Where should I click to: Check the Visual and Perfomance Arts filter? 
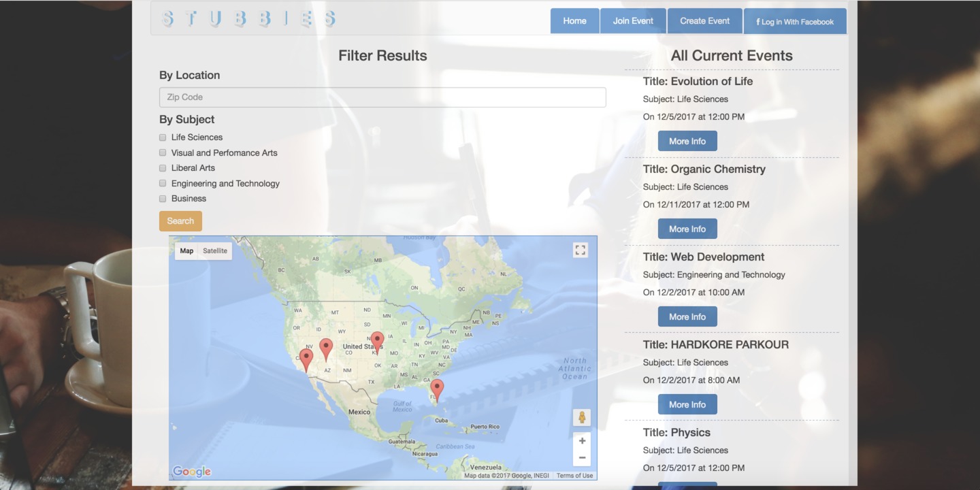coord(163,152)
